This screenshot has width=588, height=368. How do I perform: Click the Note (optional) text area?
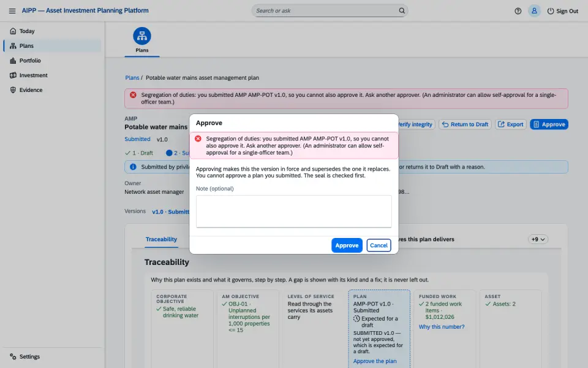[293, 211]
